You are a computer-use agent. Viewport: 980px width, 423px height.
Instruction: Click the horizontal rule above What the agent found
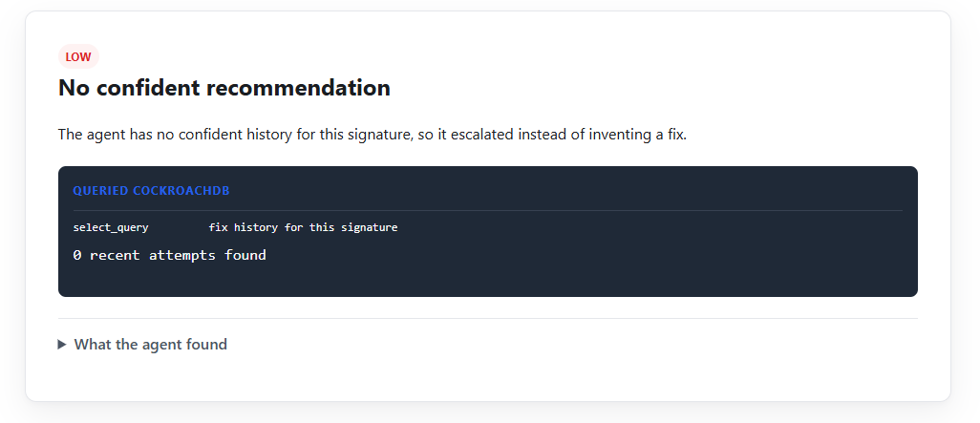(x=487, y=319)
